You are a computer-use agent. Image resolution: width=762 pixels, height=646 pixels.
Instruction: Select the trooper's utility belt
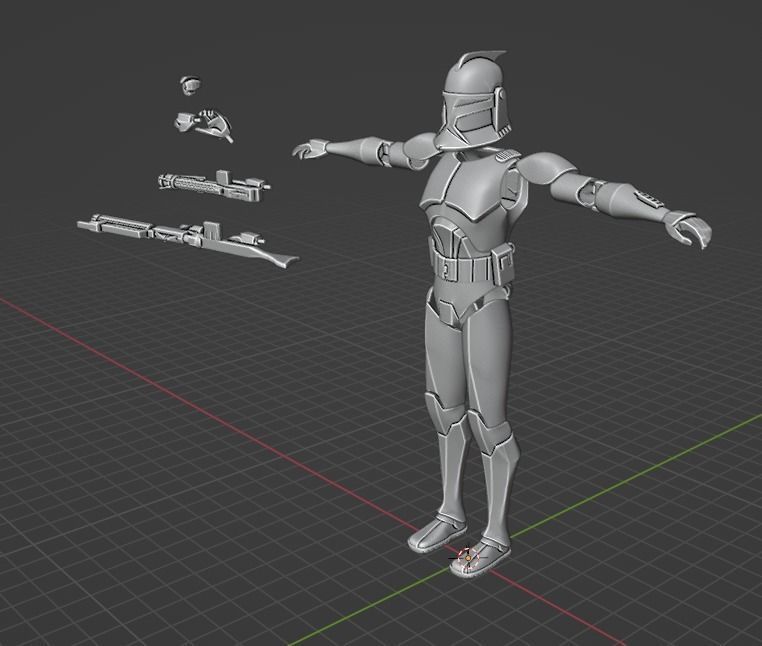[x=471, y=265]
